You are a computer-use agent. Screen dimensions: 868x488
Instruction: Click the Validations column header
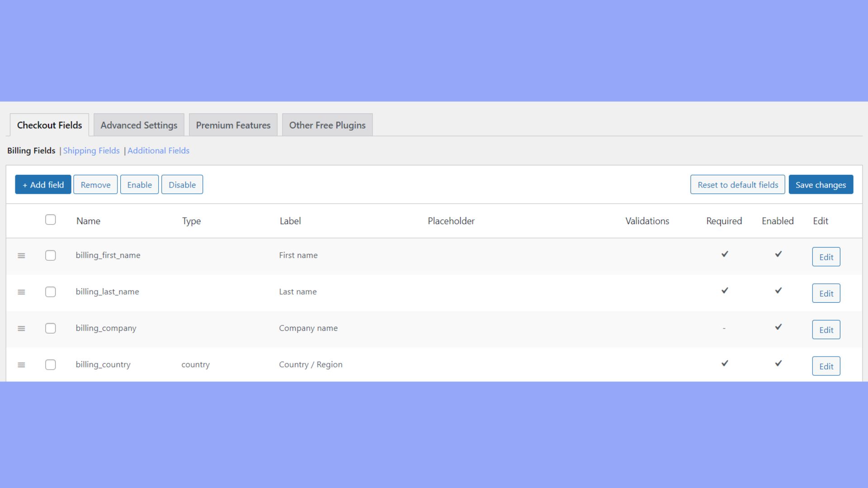tap(647, 221)
